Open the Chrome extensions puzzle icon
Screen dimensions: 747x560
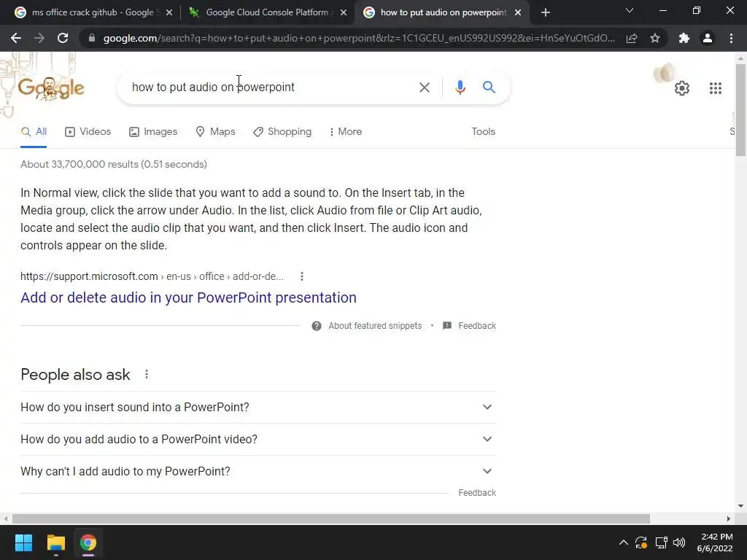click(x=684, y=38)
